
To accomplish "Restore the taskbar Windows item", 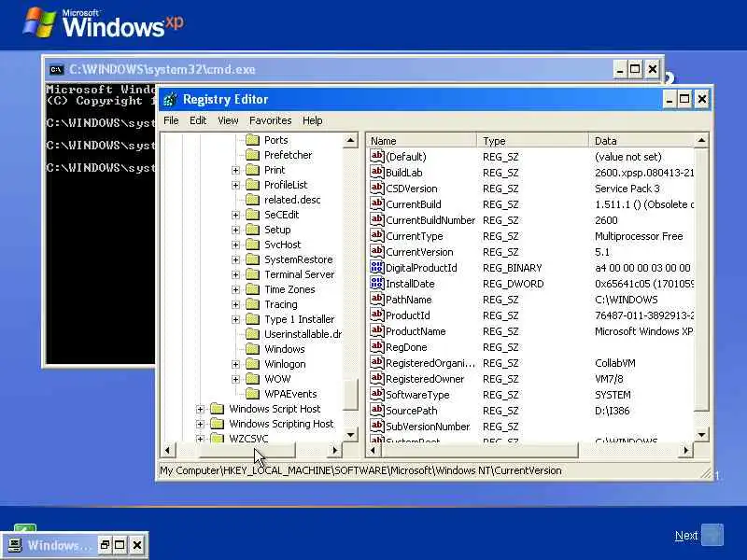I will click(x=105, y=545).
